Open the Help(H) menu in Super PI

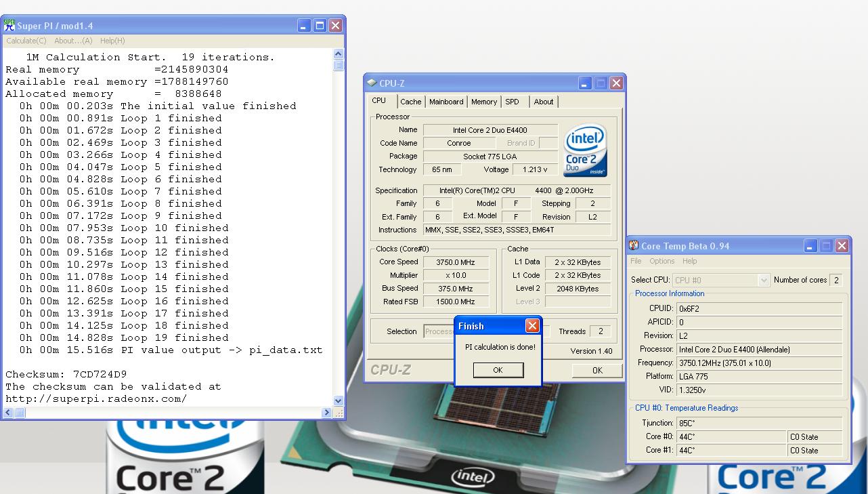click(112, 41)
